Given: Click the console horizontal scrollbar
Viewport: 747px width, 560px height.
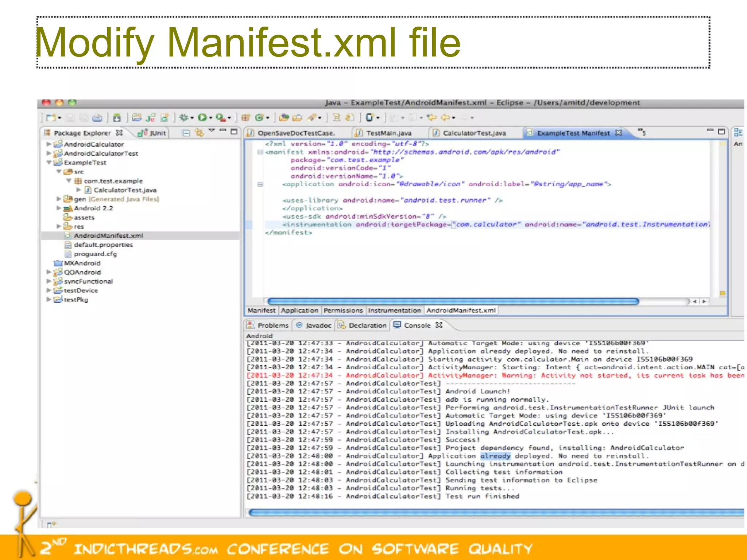Looking at the screenshot, I should (x=496, y=513).
